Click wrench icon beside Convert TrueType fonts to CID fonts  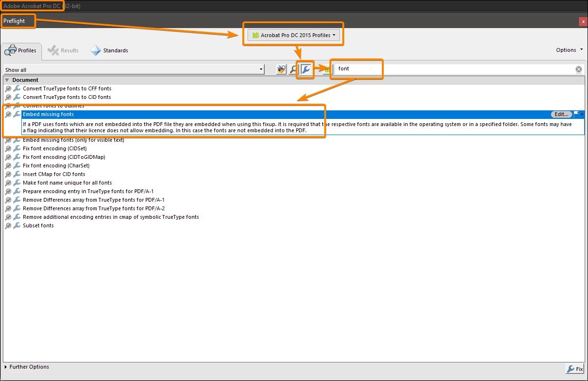pos(17,97)
